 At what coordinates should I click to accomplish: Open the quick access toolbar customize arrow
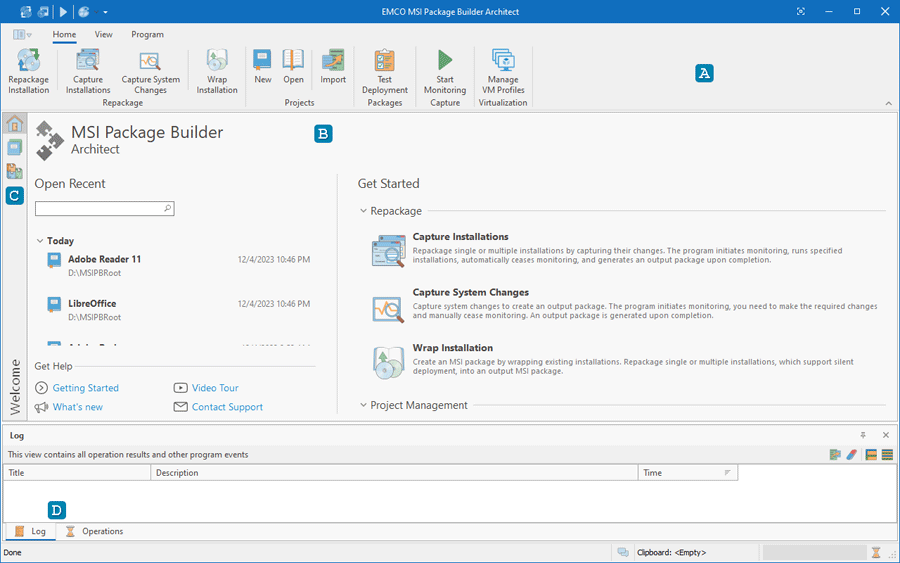click(106, 12)
